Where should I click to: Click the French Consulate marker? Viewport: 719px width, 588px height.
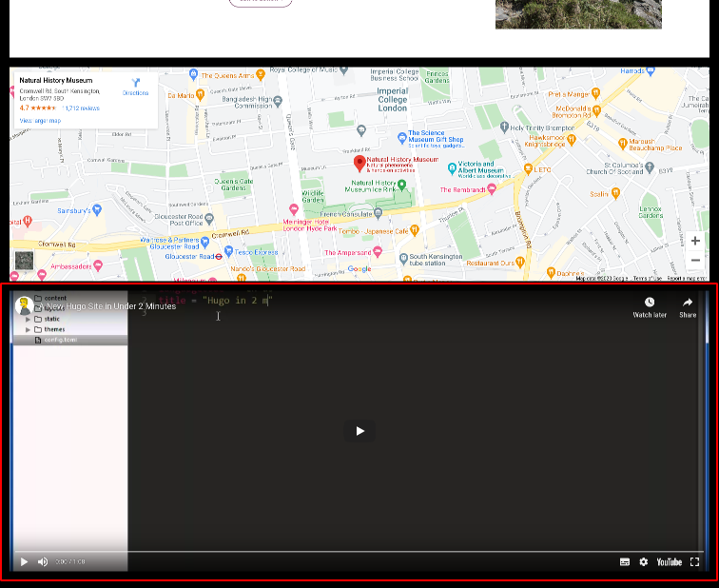378,213
